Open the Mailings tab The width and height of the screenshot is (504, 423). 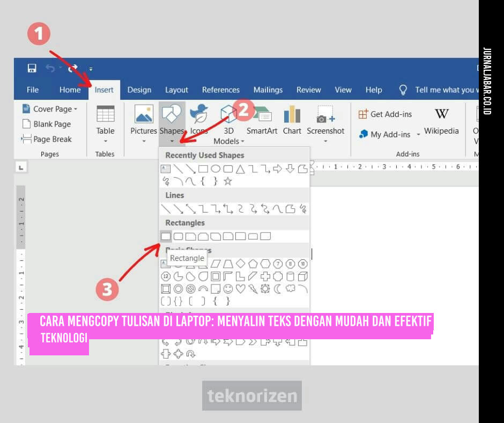pyautogui.click(x=268, y=90)
